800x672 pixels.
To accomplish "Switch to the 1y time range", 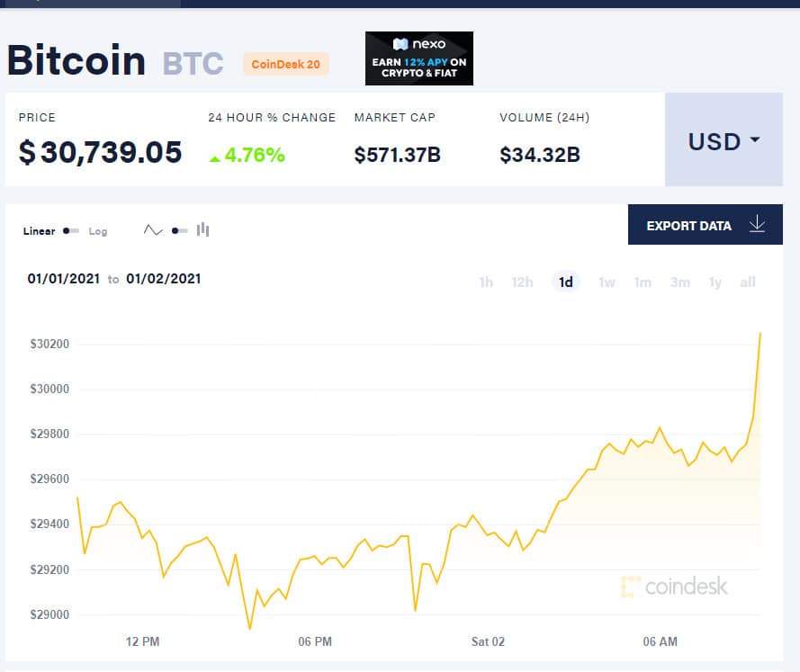I will tap(715, 282).
